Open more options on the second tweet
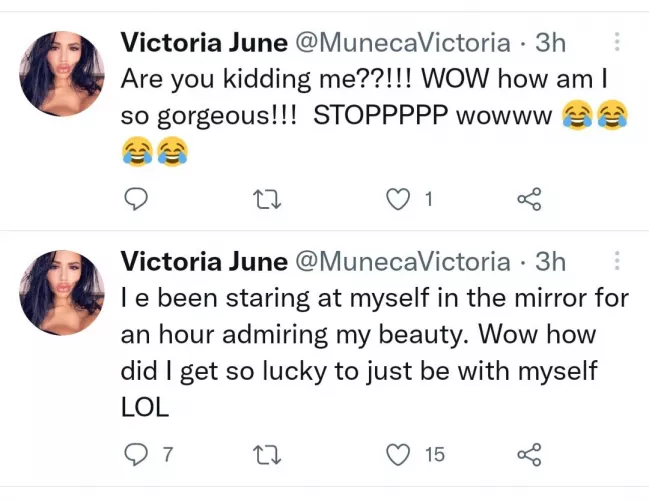Screen dimensions: 649x500 616,262
